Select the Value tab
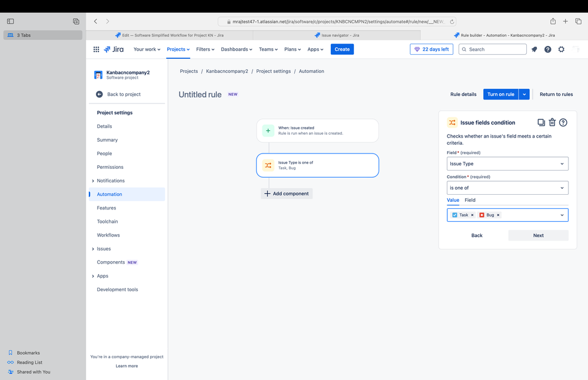Image resolution: width=588 pixels, height=380 pixels. 453,200
